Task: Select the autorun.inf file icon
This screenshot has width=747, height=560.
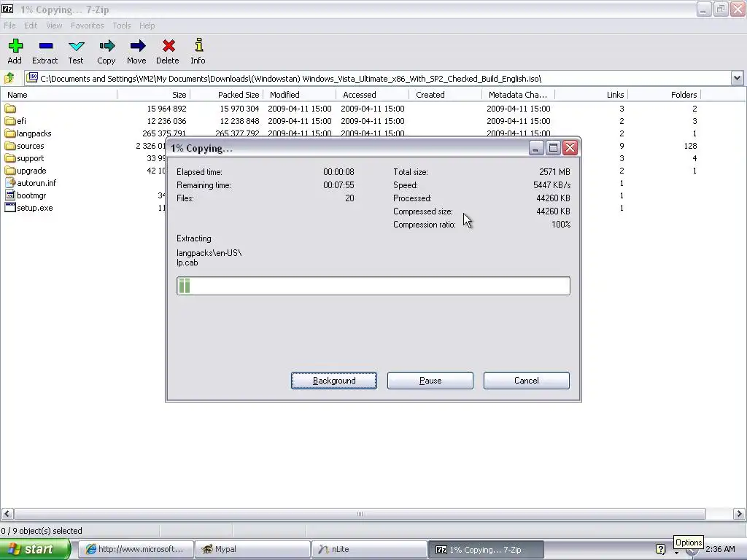Action: click(x=10, y=183)
